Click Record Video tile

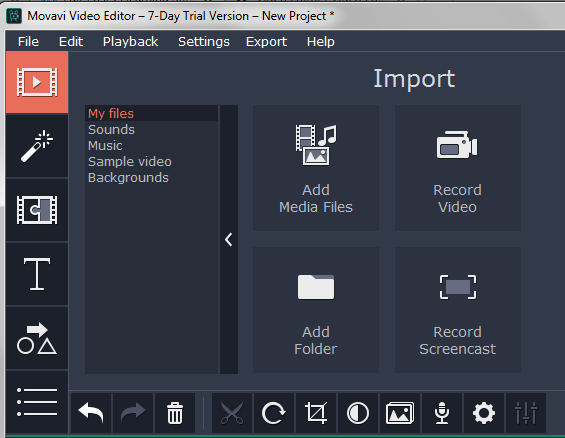pos(458,168)
